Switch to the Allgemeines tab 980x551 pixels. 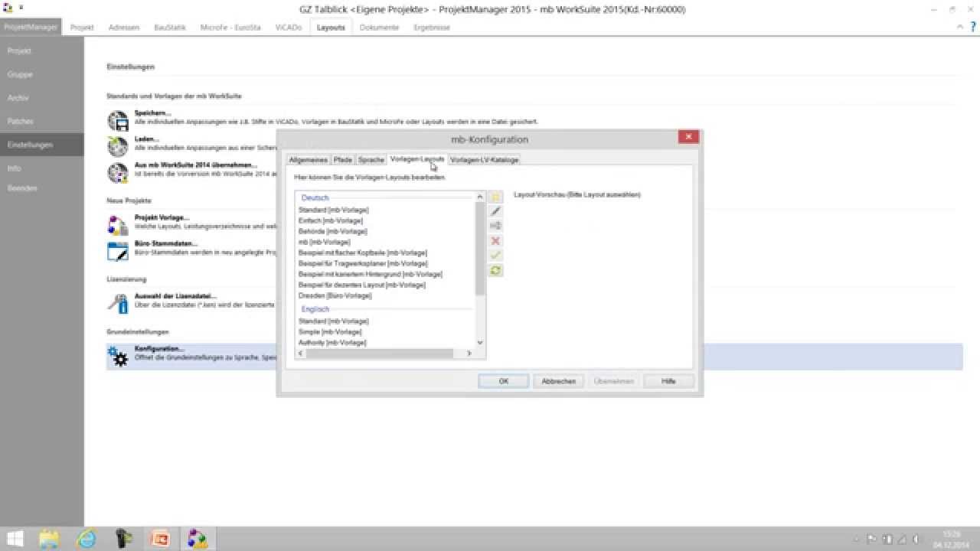pos(309,160)
